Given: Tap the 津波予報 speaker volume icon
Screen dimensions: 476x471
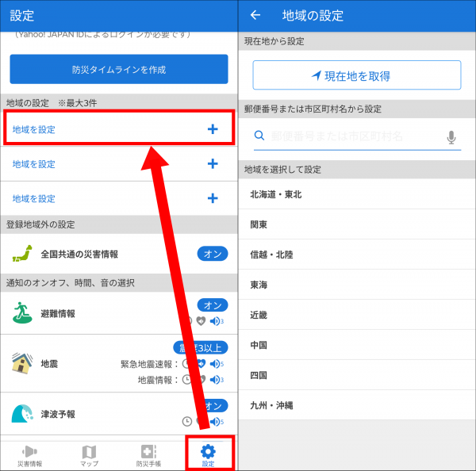Looking at the screenshot, I should (x=217, y=422).
